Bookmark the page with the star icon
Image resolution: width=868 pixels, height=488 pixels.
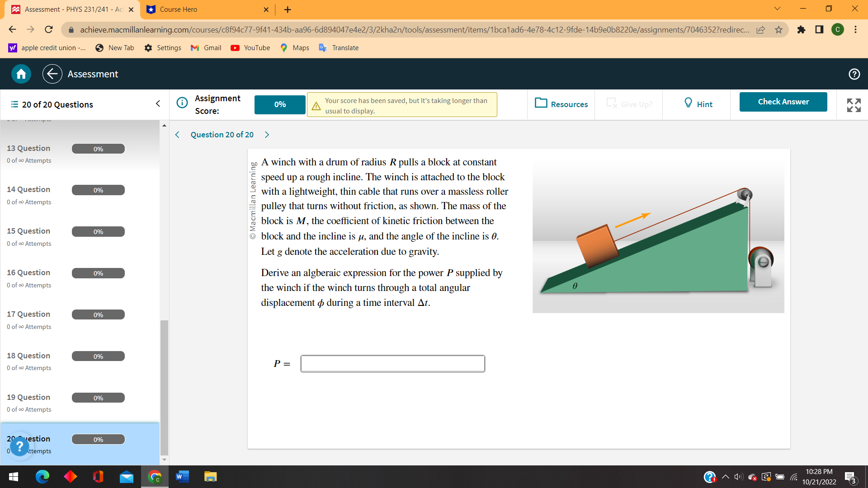(778, 29)
